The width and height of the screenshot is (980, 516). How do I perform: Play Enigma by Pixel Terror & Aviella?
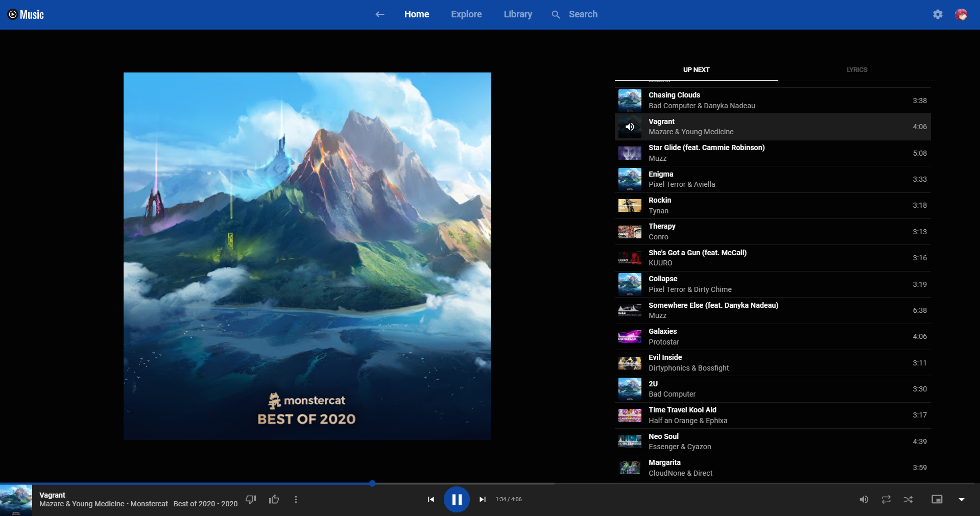click(x=773, y=179)
